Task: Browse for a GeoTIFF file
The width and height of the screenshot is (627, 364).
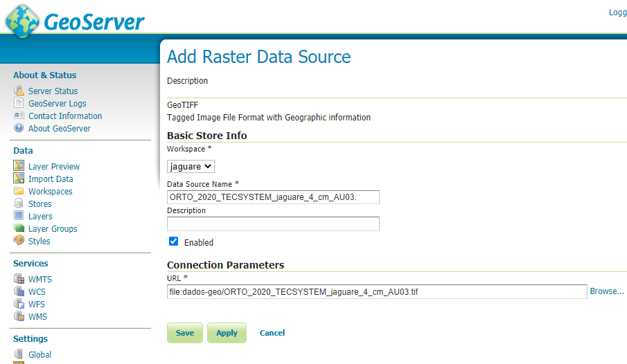Action: tap(606, 291)
